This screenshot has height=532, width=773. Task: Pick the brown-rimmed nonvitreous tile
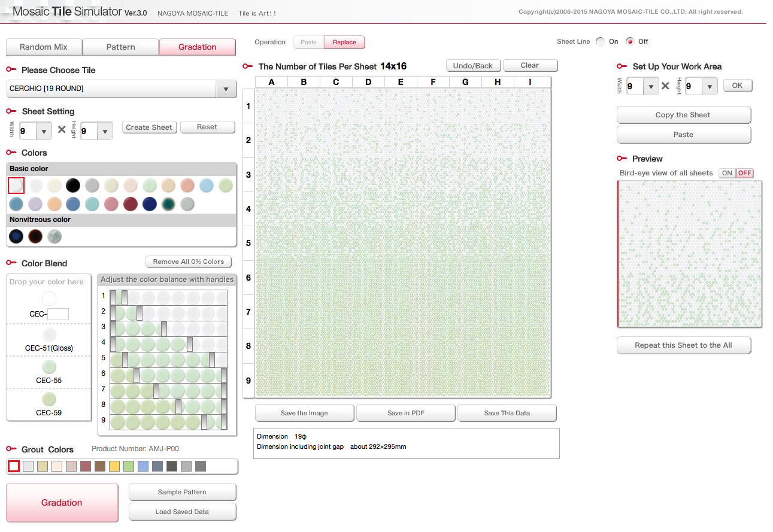[35, 236]
